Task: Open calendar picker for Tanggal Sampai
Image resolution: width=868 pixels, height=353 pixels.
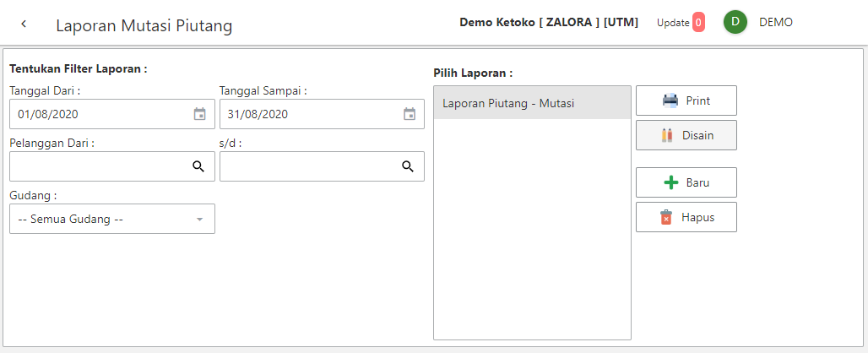Action: coord(410,114)
